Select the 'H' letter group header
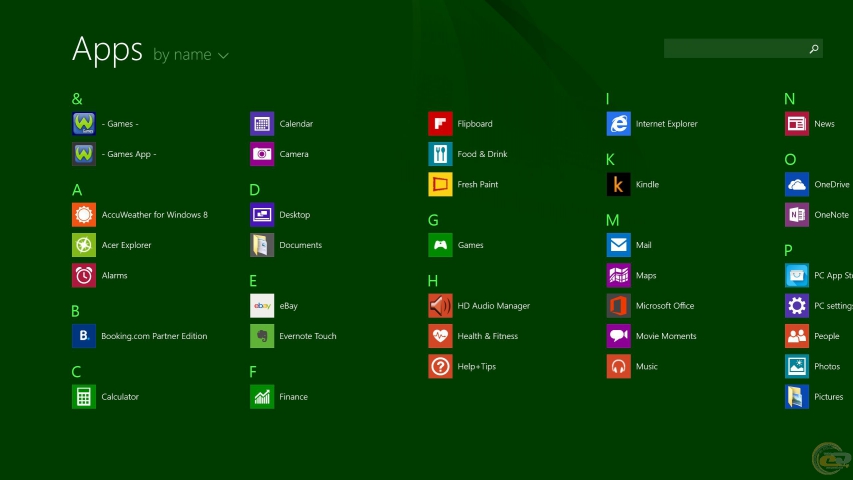The image size is (853, 480). tap(432, 281)
